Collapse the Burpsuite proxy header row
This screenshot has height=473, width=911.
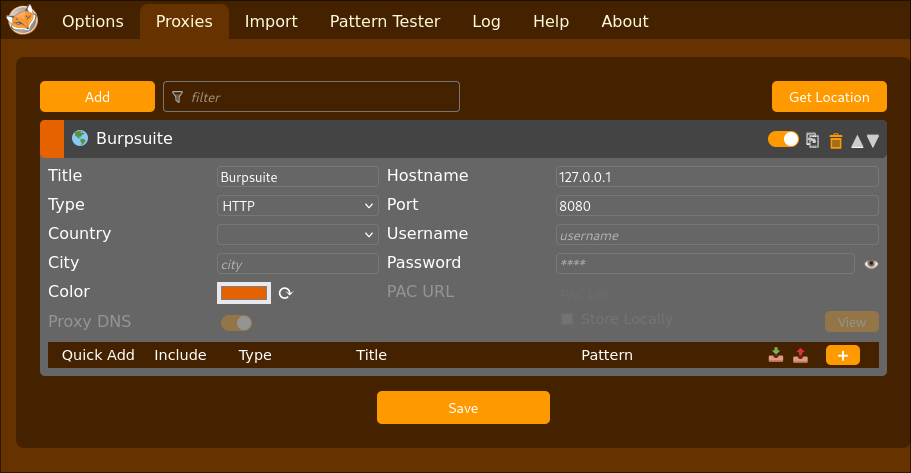click(x=463, y=139)
